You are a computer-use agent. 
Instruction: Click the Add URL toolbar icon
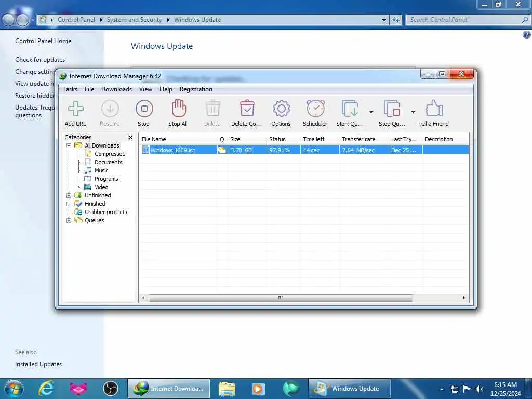[75, 109]
